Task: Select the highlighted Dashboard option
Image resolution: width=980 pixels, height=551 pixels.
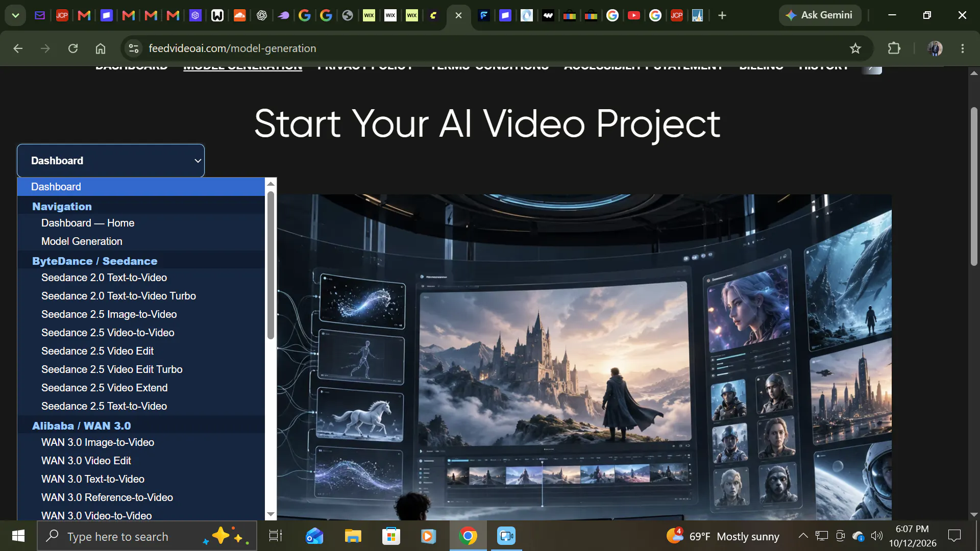Action: coord(141,187)
